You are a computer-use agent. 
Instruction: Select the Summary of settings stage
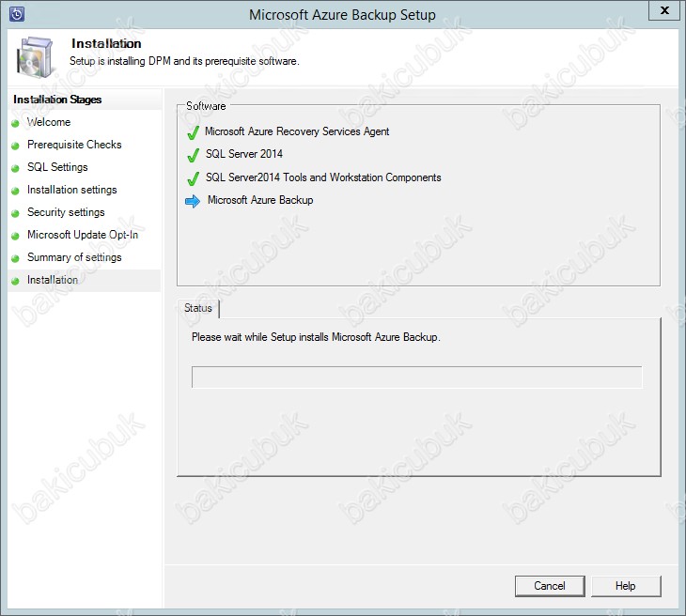74,257
